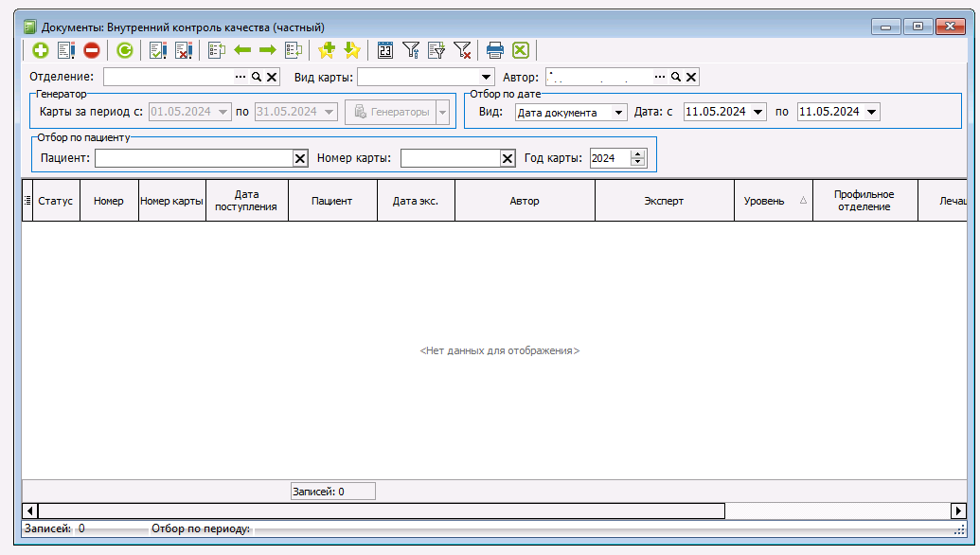Clear the Пациент field with X button
Image resolution: width=980 pixels, height=555 pixels.
pos(300,159)
